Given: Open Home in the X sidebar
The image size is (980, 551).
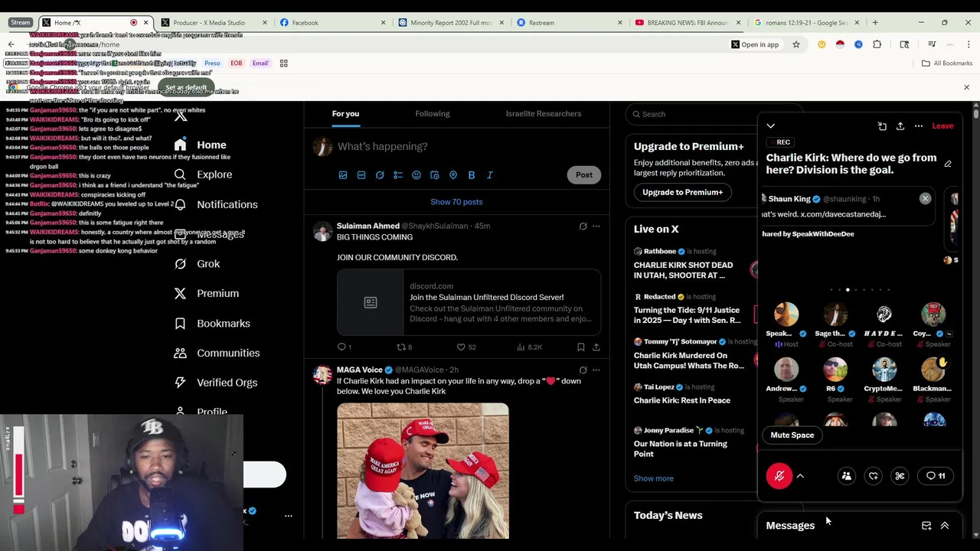Looking at the screenshot, I should [200, 145].
